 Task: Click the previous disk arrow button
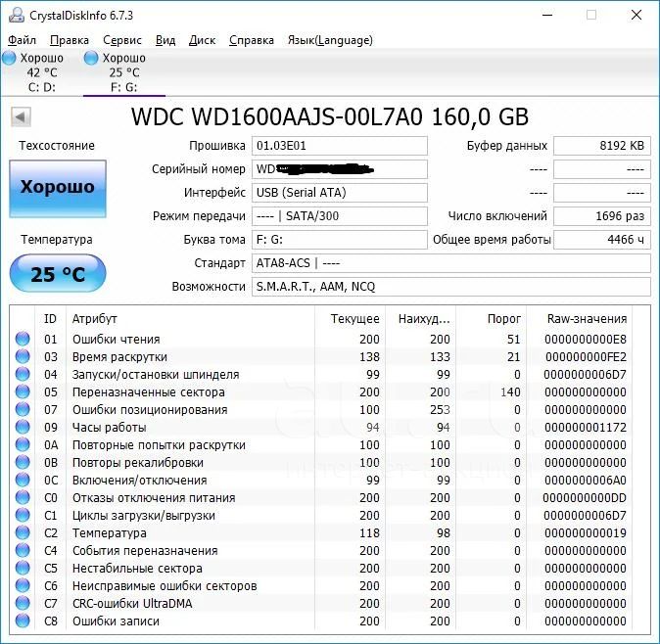click(x=20, y=117)
